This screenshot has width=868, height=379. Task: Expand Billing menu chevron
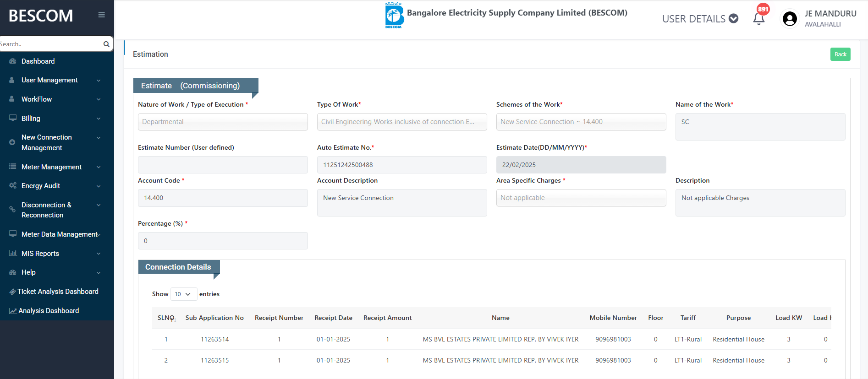(99, 119)
